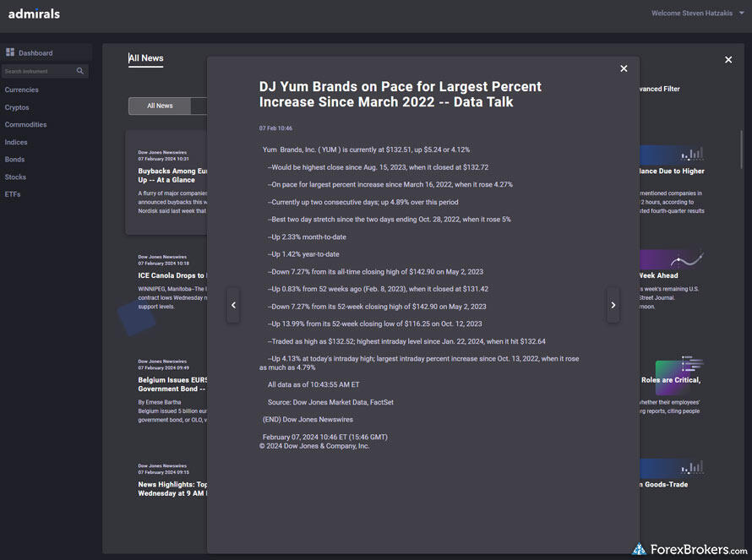Image resolution: width=752 pixels, height=560 pixels.
Task: Open Commodities category
Action: (25, 125)
